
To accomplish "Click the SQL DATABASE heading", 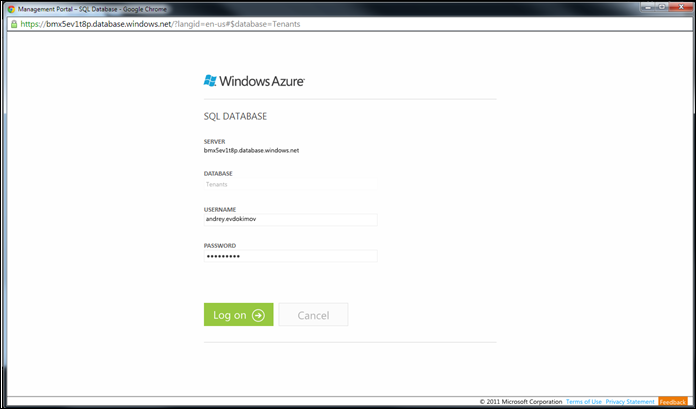I will click(235, 116).
